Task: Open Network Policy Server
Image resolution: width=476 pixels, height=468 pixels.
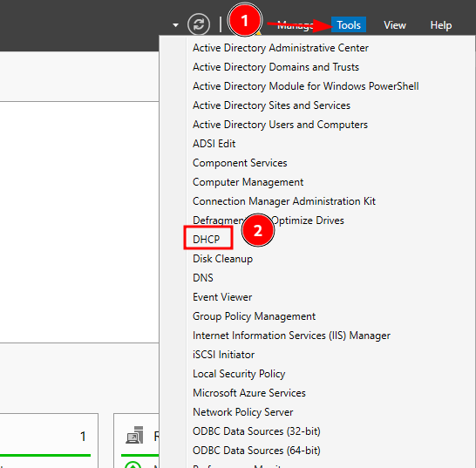Action: point(243,412)
